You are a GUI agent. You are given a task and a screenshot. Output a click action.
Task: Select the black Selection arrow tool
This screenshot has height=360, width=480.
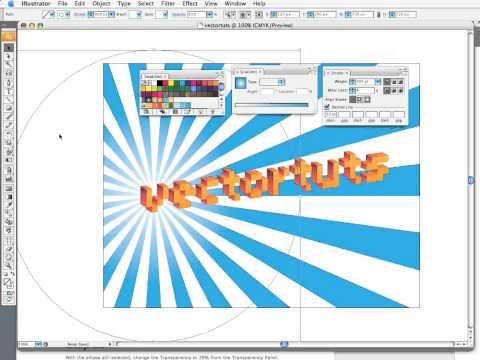tap(9, 47)
